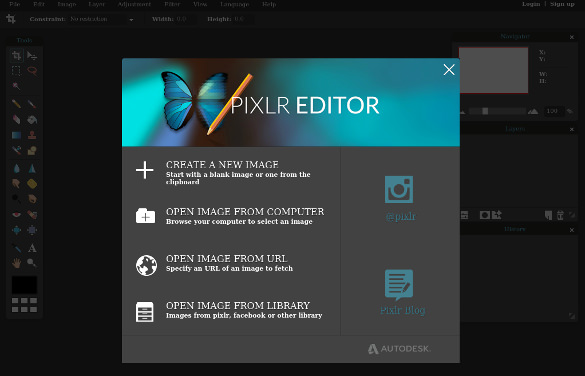Select the Magic Wand tool

pyautogui.click(x=16, y=86)
